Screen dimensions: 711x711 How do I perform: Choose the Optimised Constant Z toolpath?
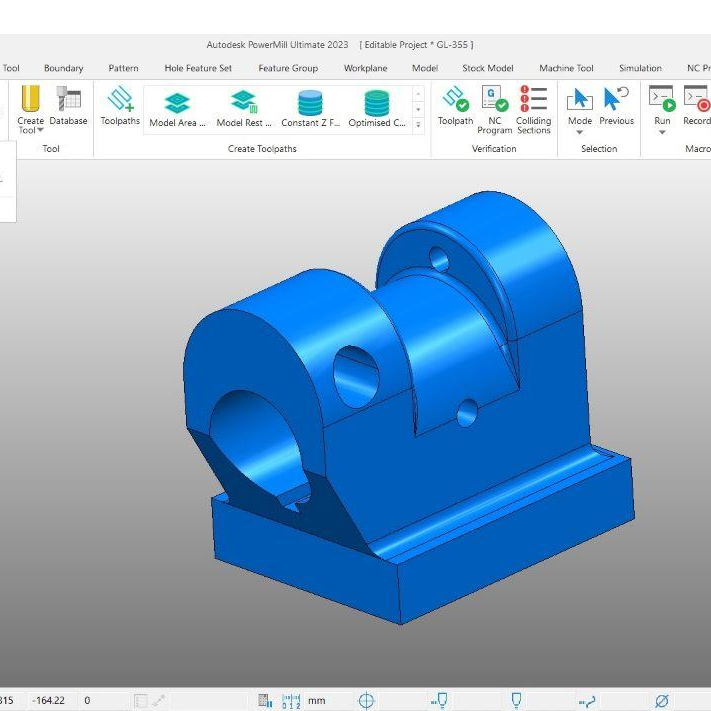(x=376, y=108)
